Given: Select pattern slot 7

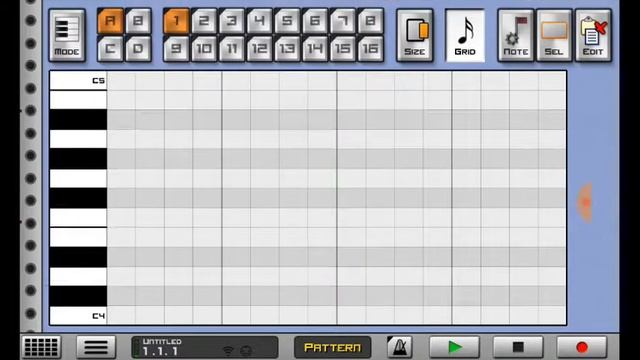Looking at the screenshot, I should click(x=343, y=21).
